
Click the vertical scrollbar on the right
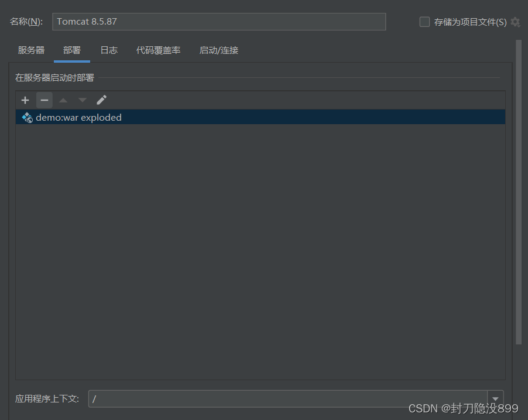click(519, 192)
